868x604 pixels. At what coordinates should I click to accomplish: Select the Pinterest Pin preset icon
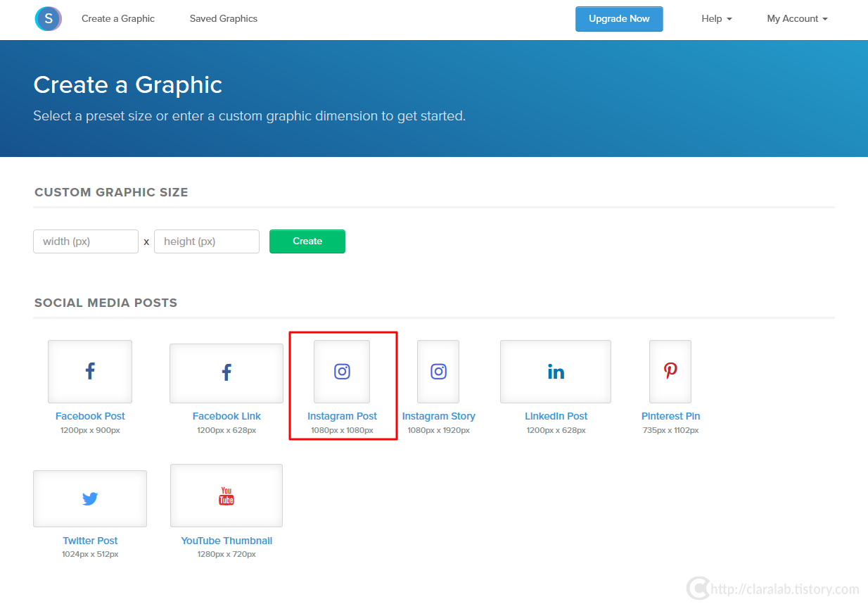pyautogui.click(x=670, y=372)
